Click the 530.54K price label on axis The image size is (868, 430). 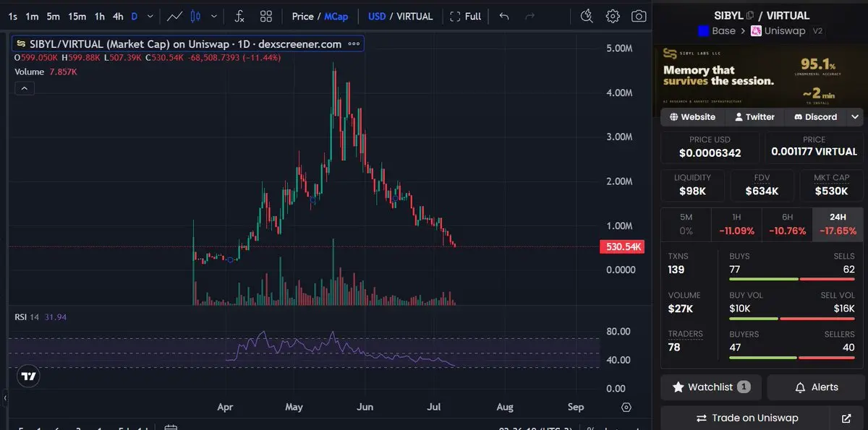point(621,247)
